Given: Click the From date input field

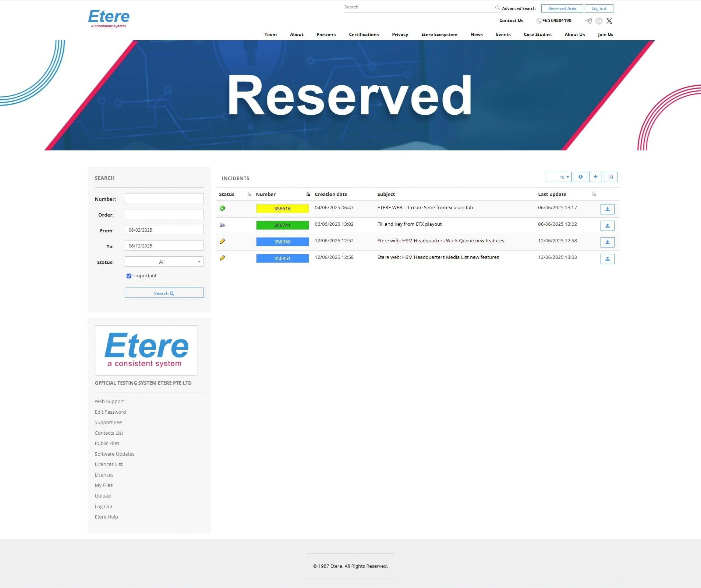Looking at the screenshot, I should click(164, 230).
